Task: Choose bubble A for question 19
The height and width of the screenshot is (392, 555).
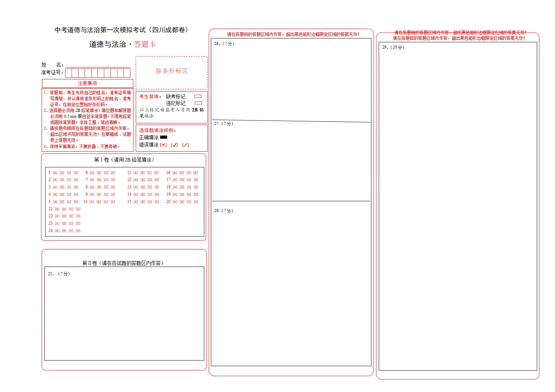Action: (x=175, y=194)
